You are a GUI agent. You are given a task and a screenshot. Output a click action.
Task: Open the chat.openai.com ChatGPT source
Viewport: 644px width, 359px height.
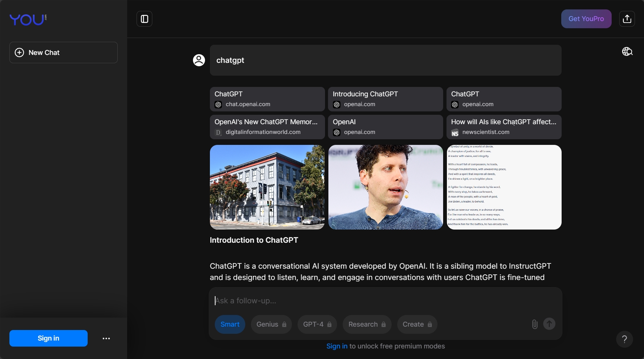(x=267, y=99)
